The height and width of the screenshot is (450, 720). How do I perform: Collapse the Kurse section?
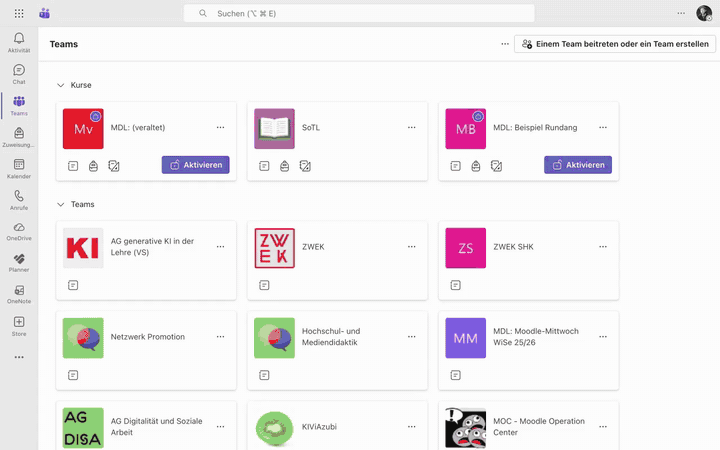pyautogui.click(x=61, y=85)
